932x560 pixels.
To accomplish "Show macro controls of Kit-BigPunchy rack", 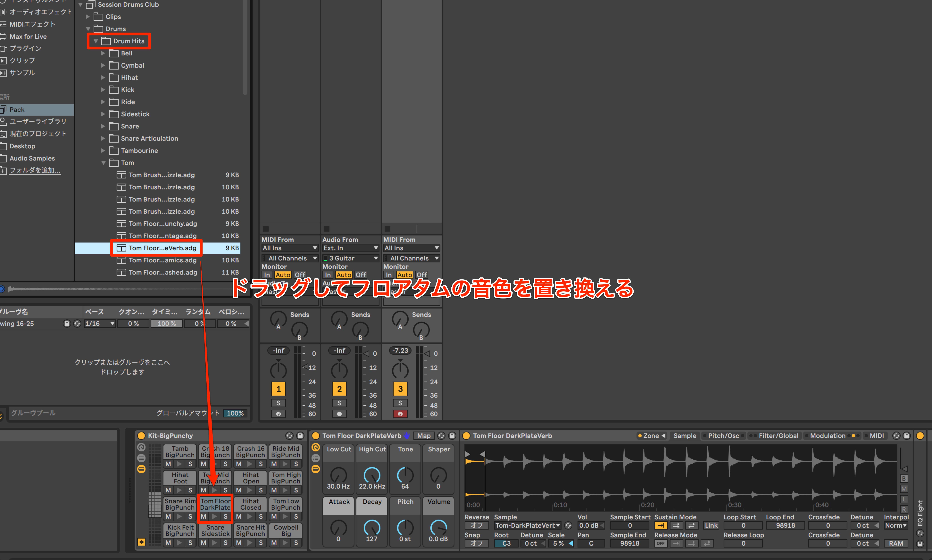I will click(141, 448).
